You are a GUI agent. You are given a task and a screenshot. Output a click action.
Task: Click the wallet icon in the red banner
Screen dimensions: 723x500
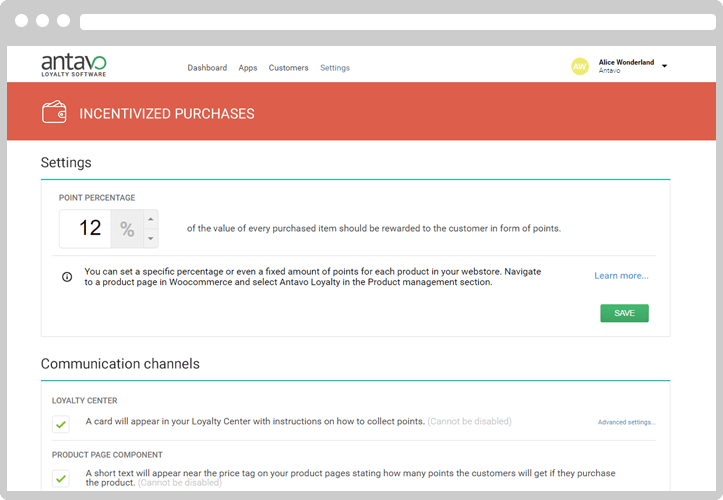point(54,112)
